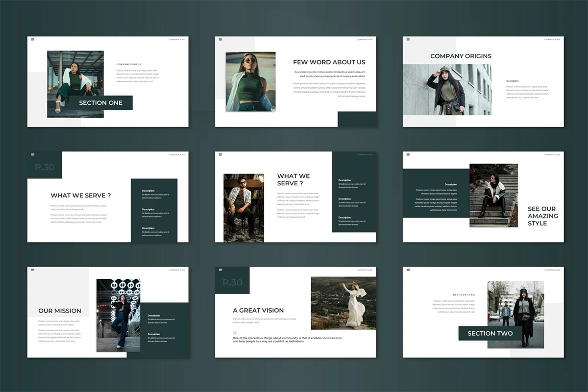Viewport: 588px width, 392px height.
Task: Click the photo of the woman wearing sunglasses
Action: coord(250,82)
